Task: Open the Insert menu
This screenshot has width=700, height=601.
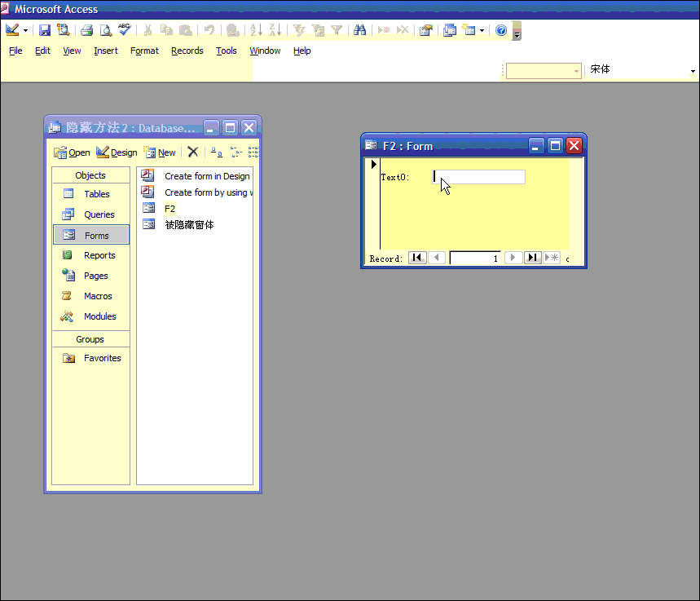Action: pyautogui.click(x=106, y=51)
